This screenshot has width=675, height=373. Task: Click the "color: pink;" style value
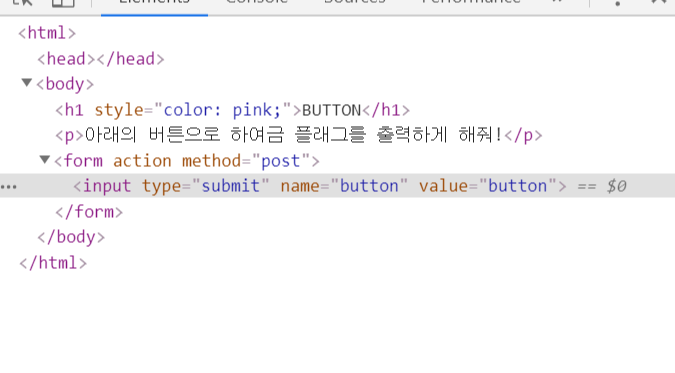222,110
